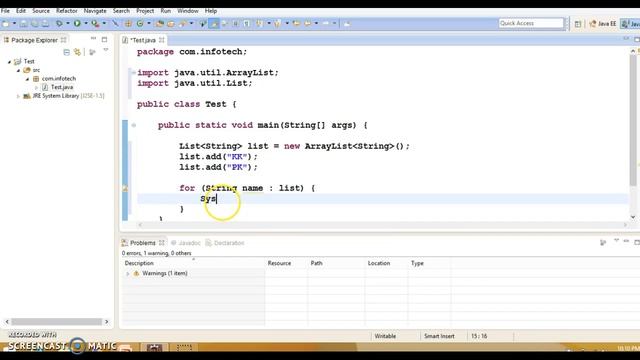Click Writable in the status bar
Image resolution: width=640 pixels, height=360 pixels.
[x=385, y=336]
